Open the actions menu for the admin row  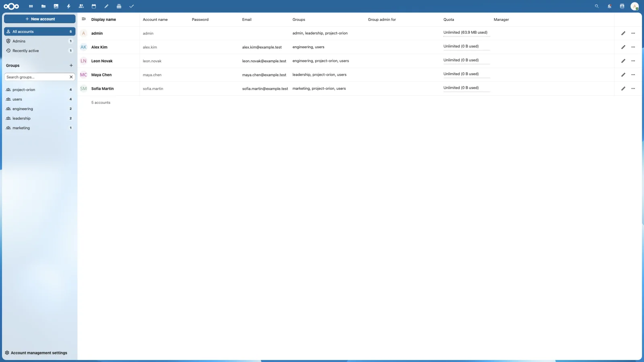tap(633, 33)
